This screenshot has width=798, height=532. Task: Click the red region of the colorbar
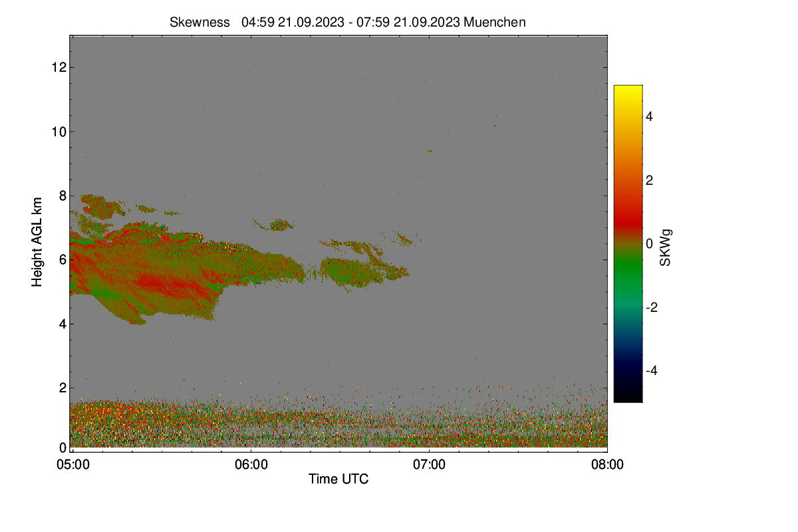point(628,211)
